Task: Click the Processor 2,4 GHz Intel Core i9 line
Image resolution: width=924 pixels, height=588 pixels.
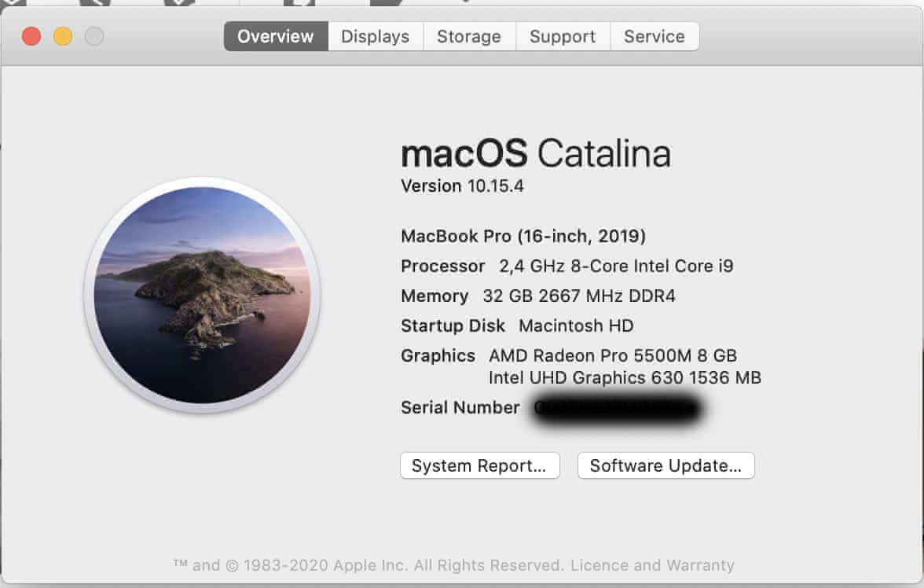Action: tap(566, 266)
